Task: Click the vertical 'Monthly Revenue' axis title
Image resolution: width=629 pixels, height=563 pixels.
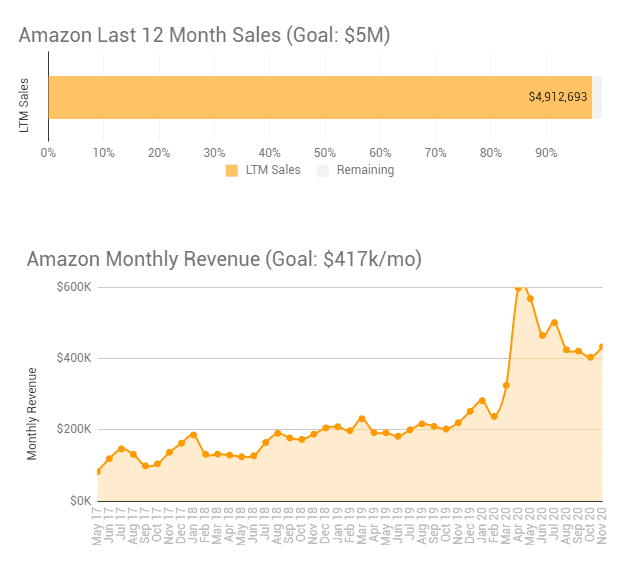Action: point(32,414)
